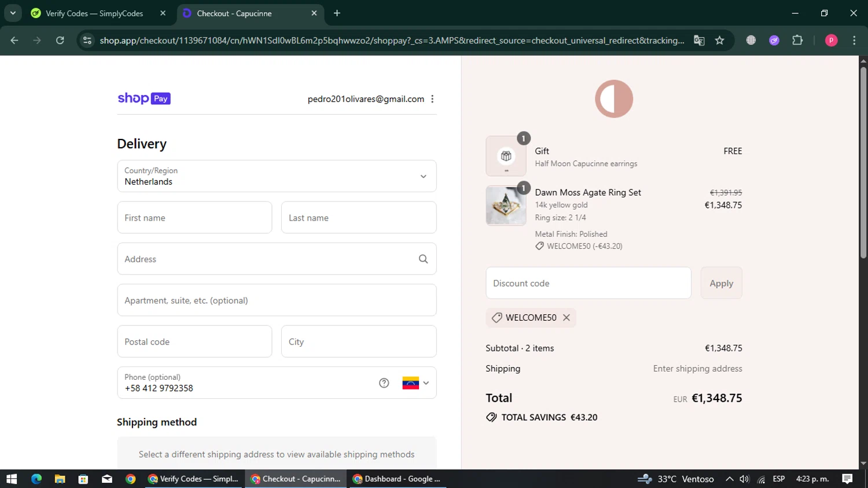Click the Apartment, suite, etc. field
Screen dimensions: 868x488
point(277,300)
